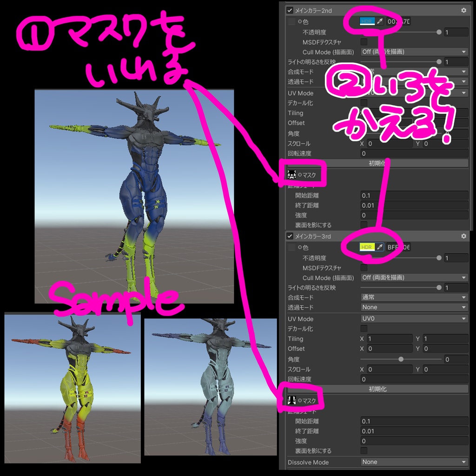
Task: Open texture picker circle beside マスク in メインカラー3rd
Action: 300,401
